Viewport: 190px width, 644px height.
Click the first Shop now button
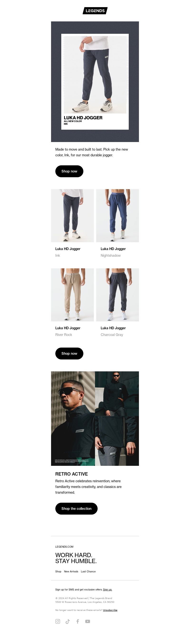pos(69,171)
